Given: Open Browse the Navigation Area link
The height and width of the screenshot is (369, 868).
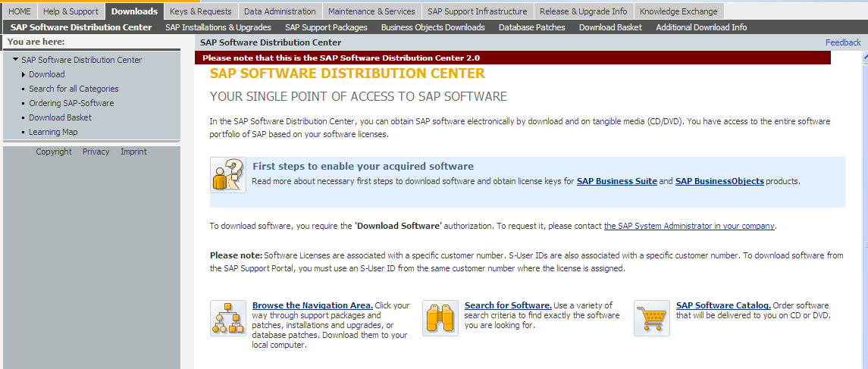Looking at the screenshot, I should (x=312, y=305).
